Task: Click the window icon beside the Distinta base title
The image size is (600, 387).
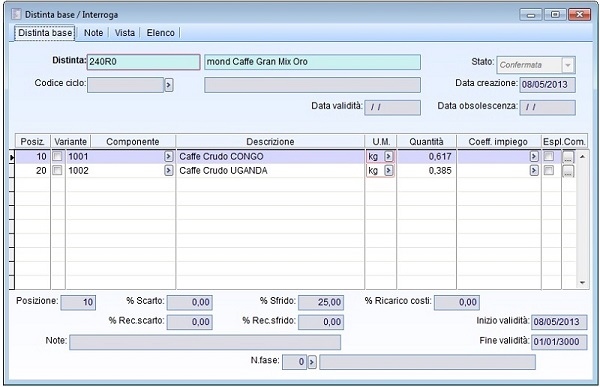Action: click(x=16, y=15)
